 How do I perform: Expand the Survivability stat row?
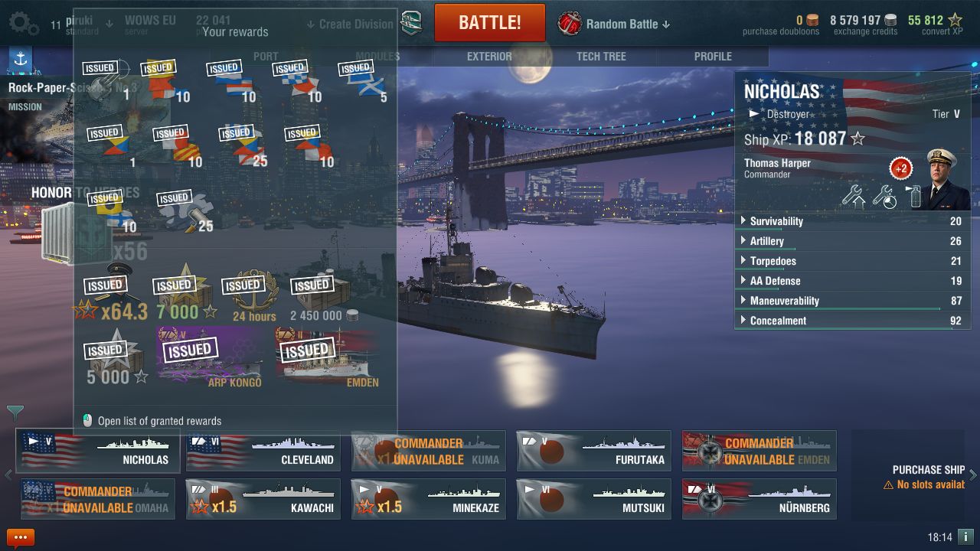tap(852, 221)
